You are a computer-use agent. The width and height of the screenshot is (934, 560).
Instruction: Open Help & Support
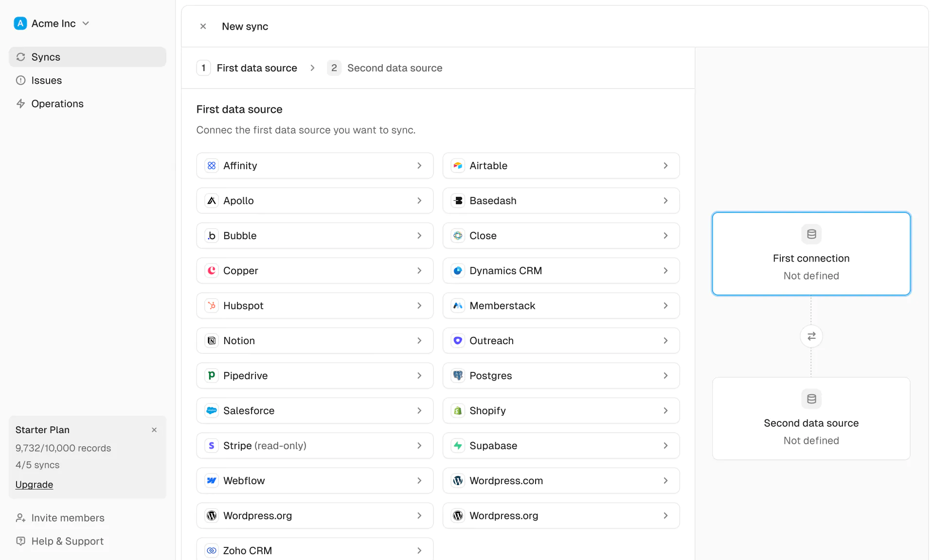tap(60, 541)
